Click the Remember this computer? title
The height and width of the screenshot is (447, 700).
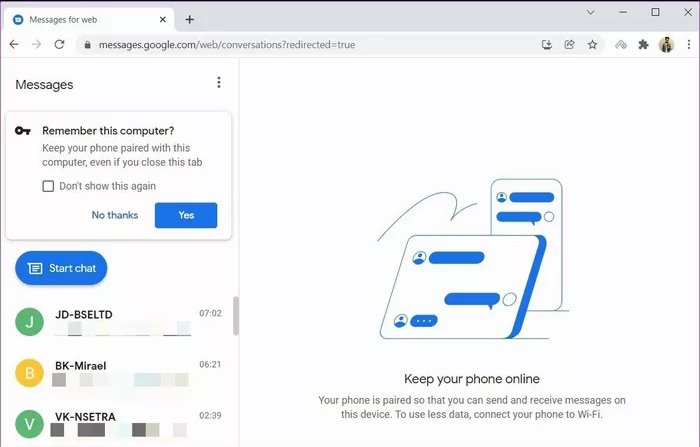tap(108, 131)
